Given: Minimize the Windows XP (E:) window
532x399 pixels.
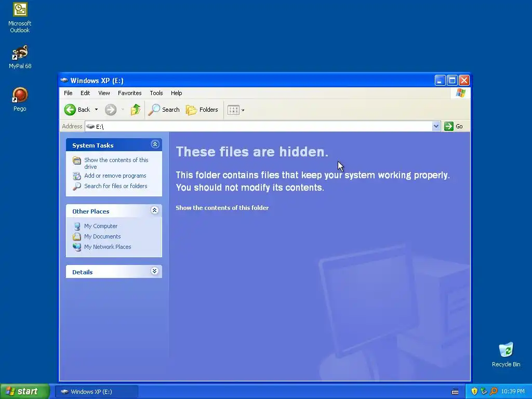Looking at the screenshot, I should [440, 81].
